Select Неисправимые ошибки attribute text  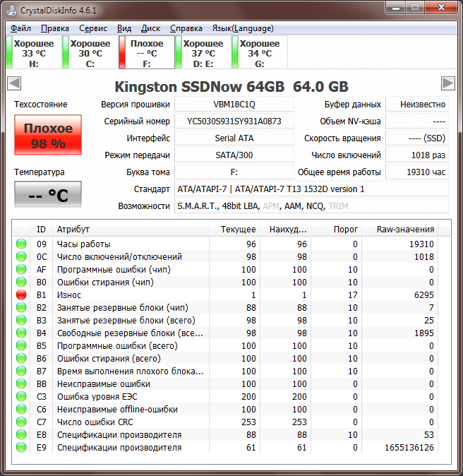click(104, 384)
